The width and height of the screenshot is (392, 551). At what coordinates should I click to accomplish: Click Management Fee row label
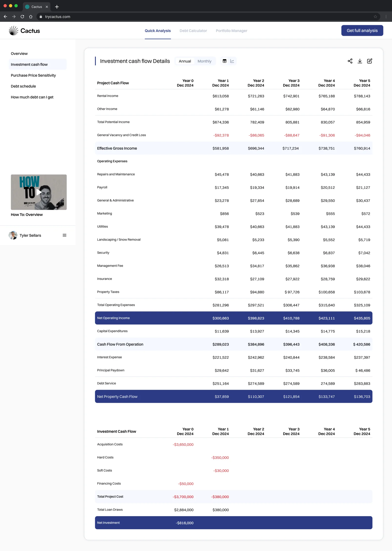[x=110, y=266]
